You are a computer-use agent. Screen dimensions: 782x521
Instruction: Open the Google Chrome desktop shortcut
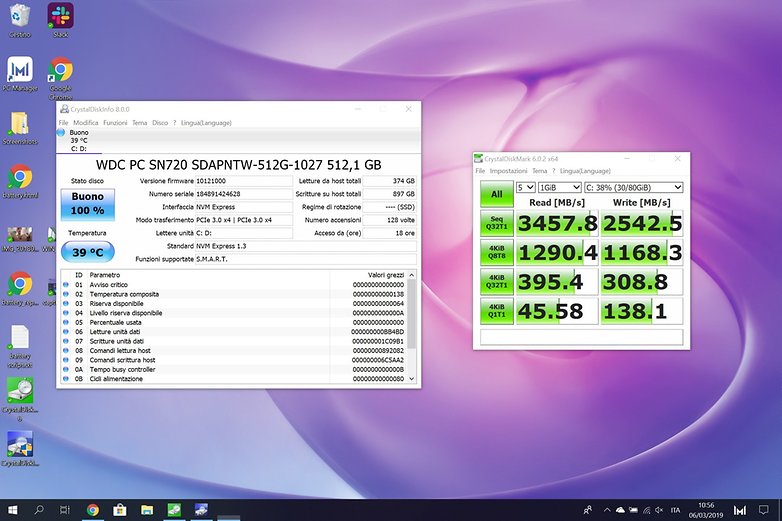(60, 77)
